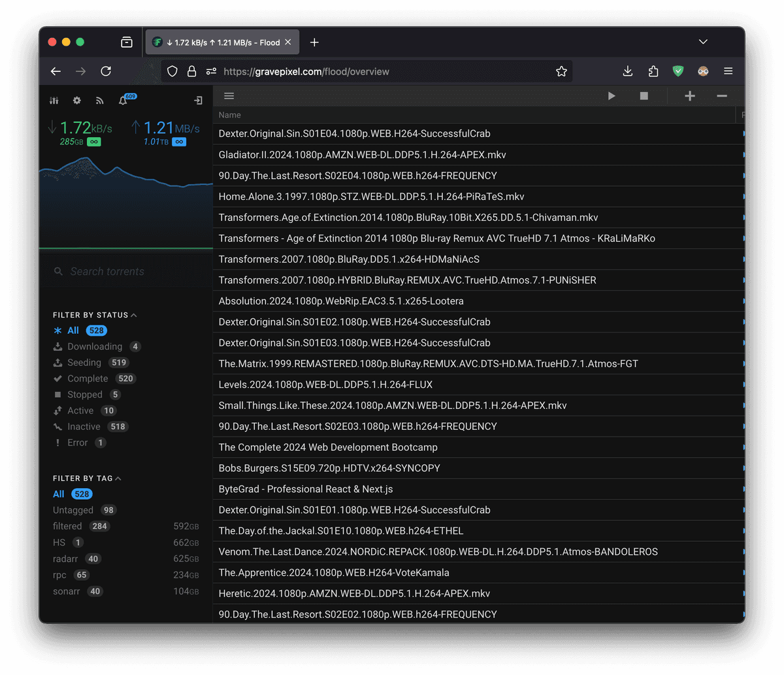
Task: Open the extensions puzzle icon
Action: [x=653, y=71]
